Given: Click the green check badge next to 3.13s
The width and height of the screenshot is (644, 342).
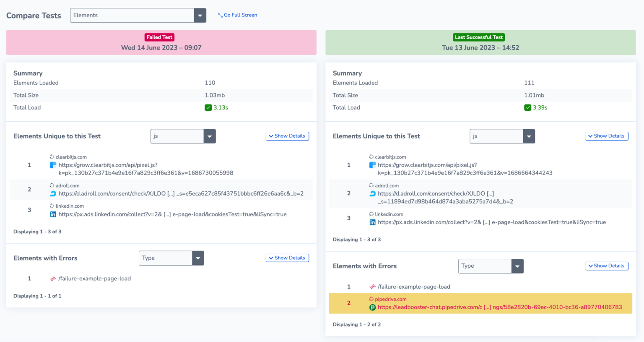Looking at the screenshot, I should 208,107.
